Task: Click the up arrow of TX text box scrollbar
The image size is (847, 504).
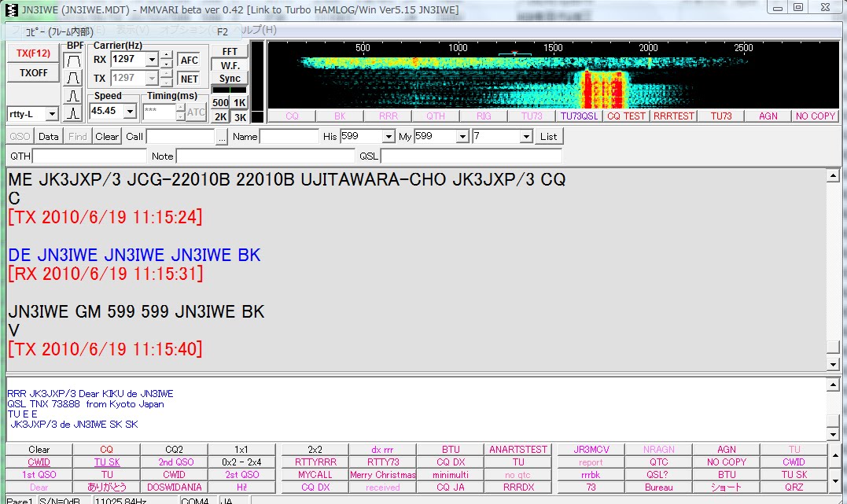Action: click(x=833, y=384)
